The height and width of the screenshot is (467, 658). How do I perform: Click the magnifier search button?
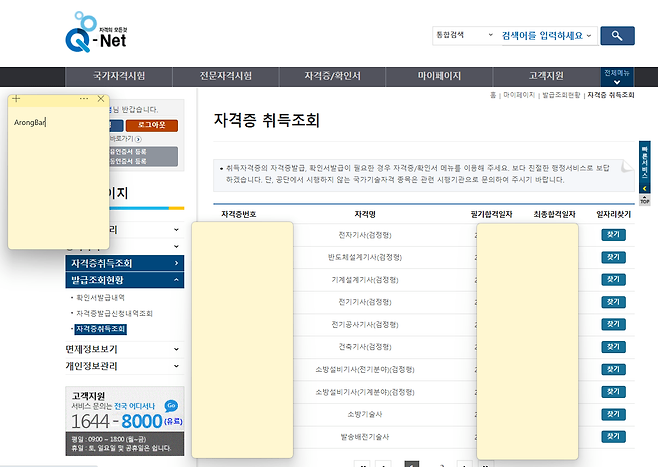pyautogui.click(x=617, y=36)
